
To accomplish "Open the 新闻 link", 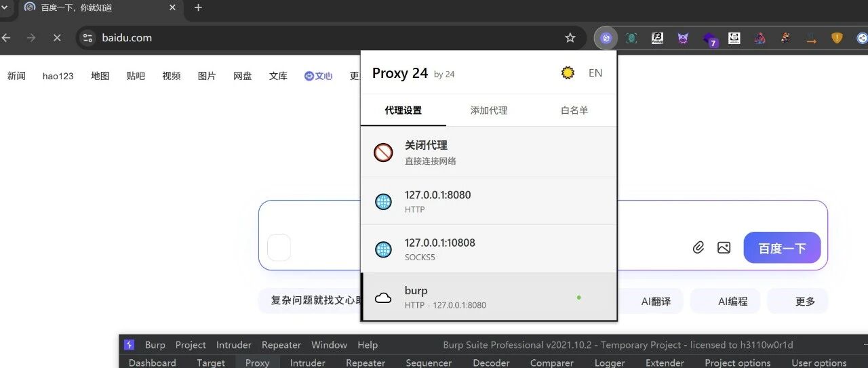I will [16, 76].
